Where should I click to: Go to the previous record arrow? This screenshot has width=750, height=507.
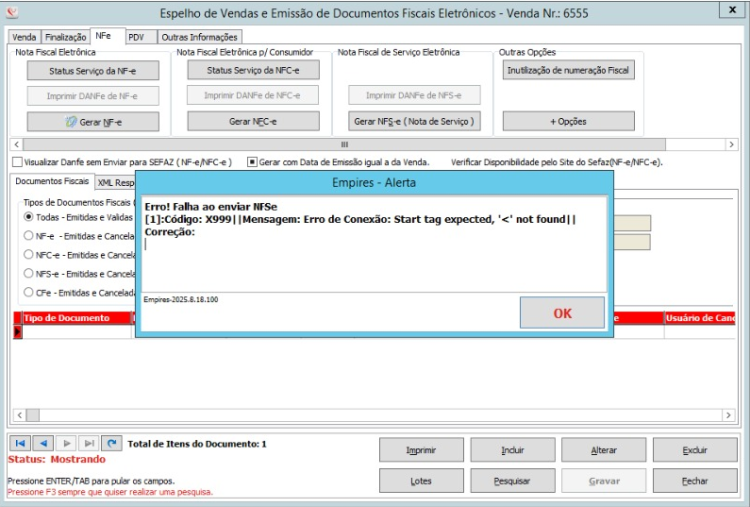tap(44, 443)
